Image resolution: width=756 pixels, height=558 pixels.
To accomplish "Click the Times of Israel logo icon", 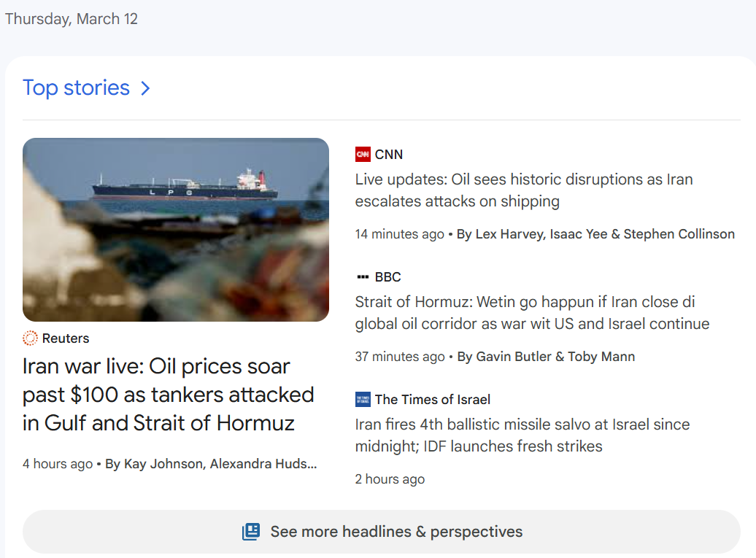I will point(363,400).
